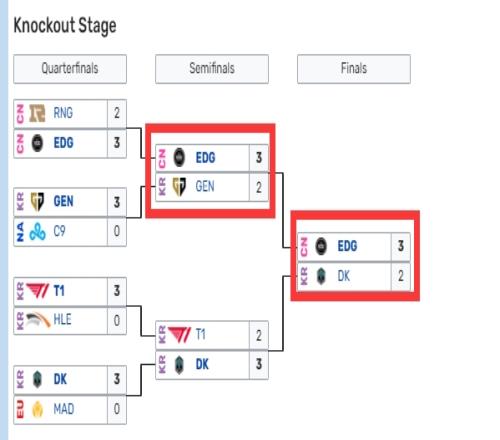Click the T1 logo in quarterfinals
Screen dimensions: 500x440
tap(37, 291)
